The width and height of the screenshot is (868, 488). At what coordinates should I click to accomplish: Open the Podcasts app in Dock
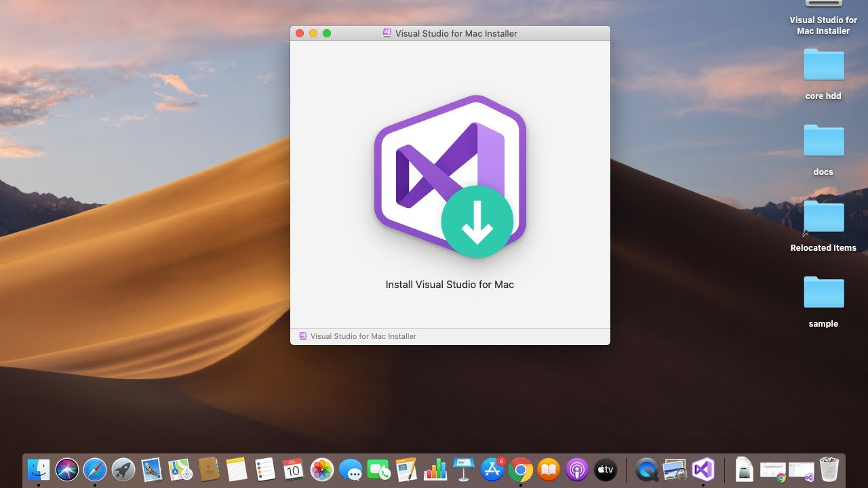pyautogui.click(x=577, y=469)
